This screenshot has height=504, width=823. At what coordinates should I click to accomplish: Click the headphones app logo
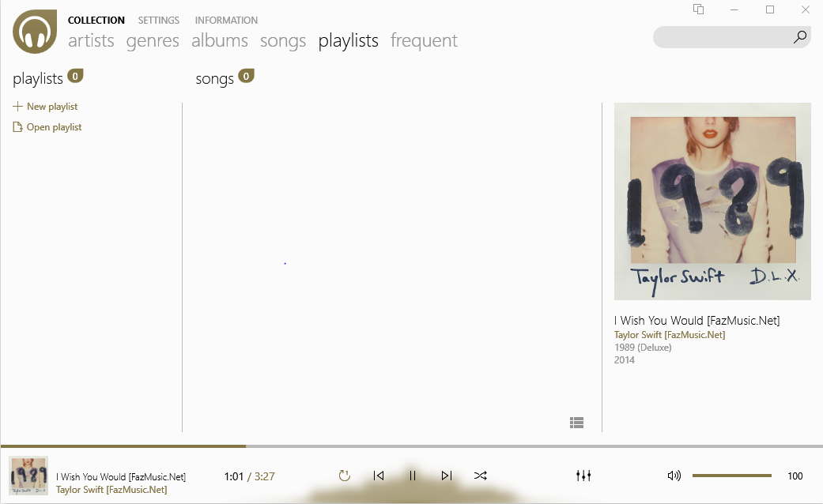[35, 32]
